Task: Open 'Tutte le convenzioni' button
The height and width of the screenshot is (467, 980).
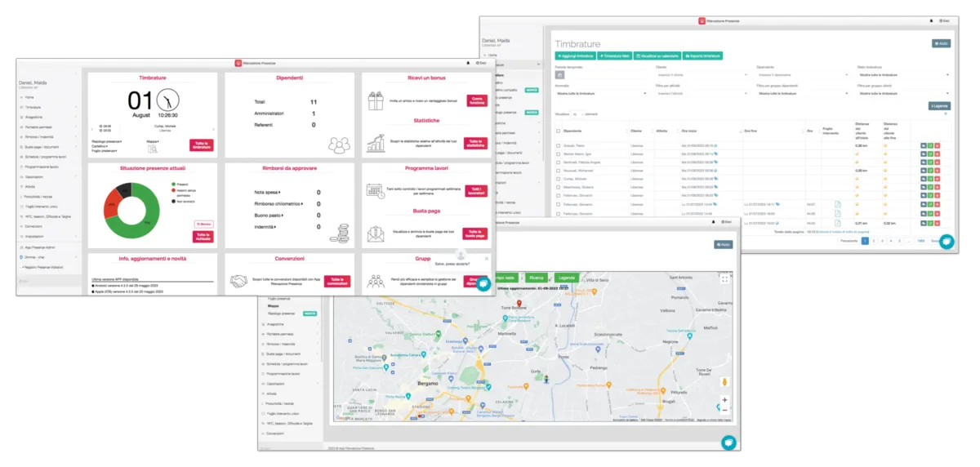Action: (x=336, y=281)
